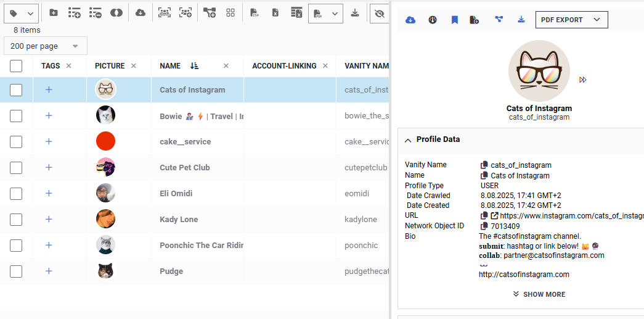Remove the ACCOUNT-LINKING column with its X

(325, 66)
